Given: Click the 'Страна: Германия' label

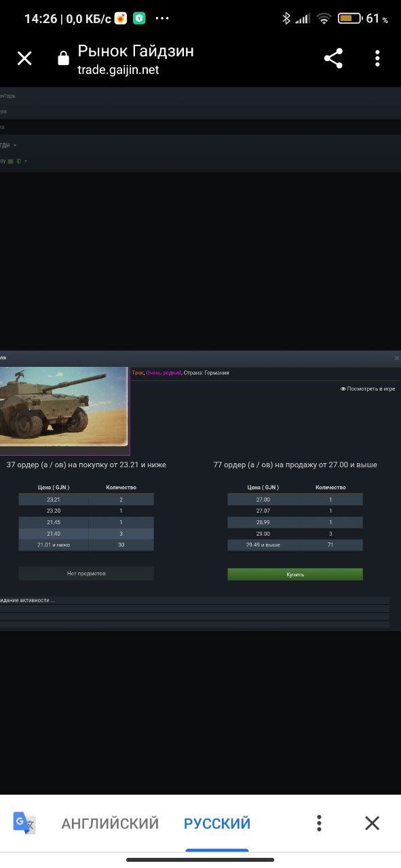Looking at the screenshot, I should (x=206, y=373).
